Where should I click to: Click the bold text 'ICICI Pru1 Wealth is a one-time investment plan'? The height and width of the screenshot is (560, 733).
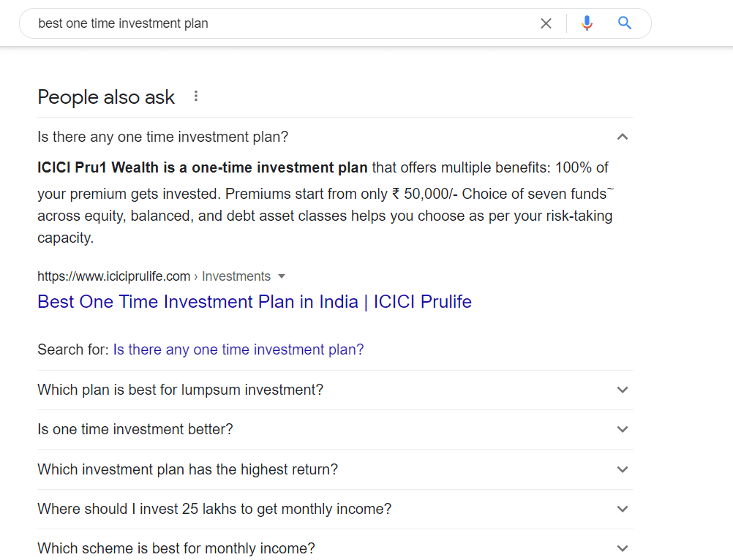click(203, 167)
